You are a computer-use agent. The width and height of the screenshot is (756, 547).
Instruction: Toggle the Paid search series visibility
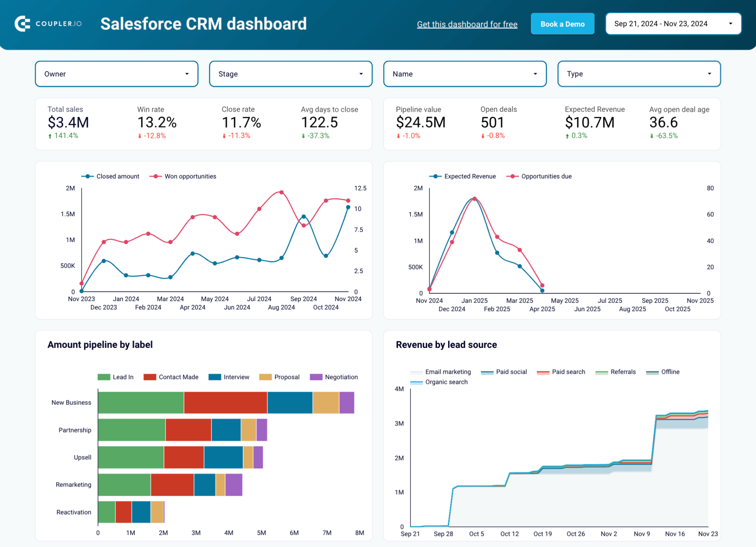pos(543,372)
